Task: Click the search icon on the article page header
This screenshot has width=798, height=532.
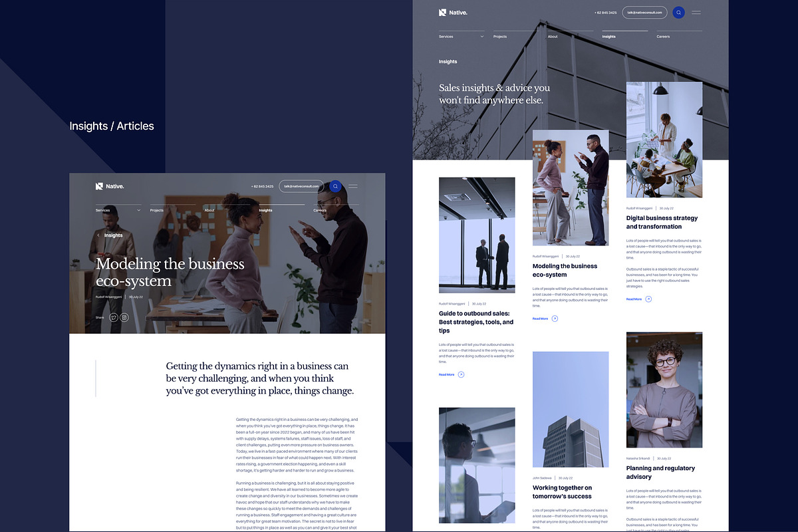Action: click(335, 186)
